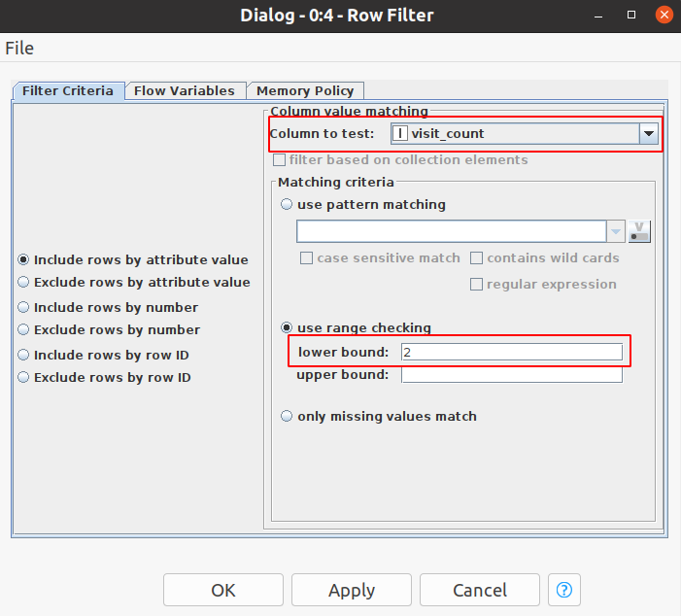The height and width of the screenshot is (616, 681).
Task: Select only missing values match option
Action: coord(287,416)
